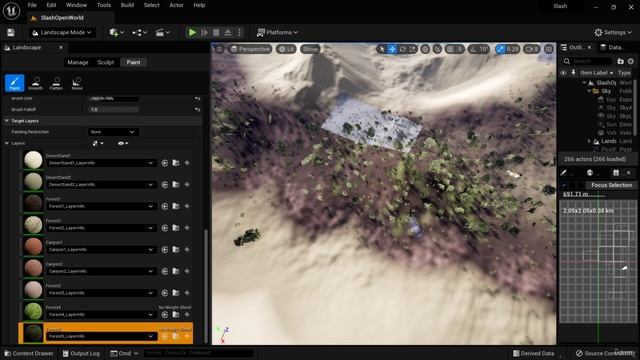Activate the select mode cursor in viewport
Screen dimensions: 640x360
click(382, 49)
